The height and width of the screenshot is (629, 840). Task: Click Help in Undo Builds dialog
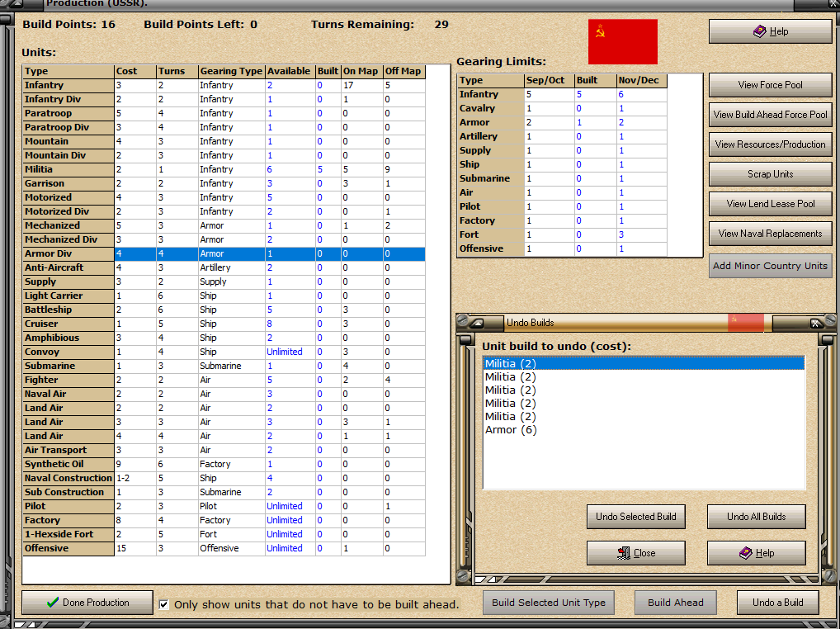click(757, 553)
